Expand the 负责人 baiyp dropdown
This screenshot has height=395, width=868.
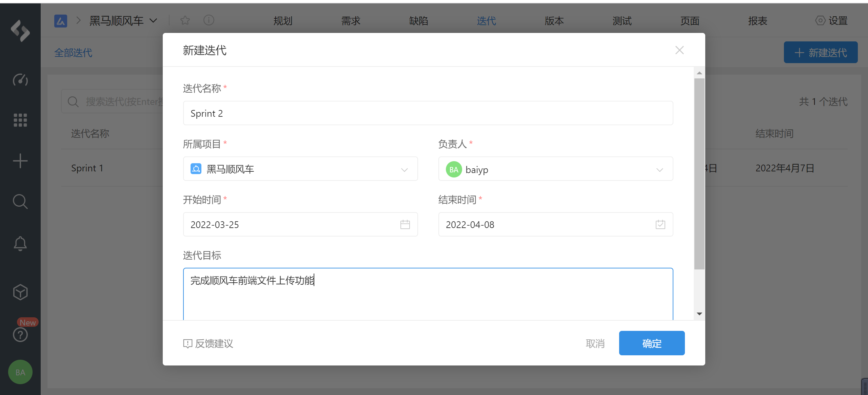click(x=659, y=169)
